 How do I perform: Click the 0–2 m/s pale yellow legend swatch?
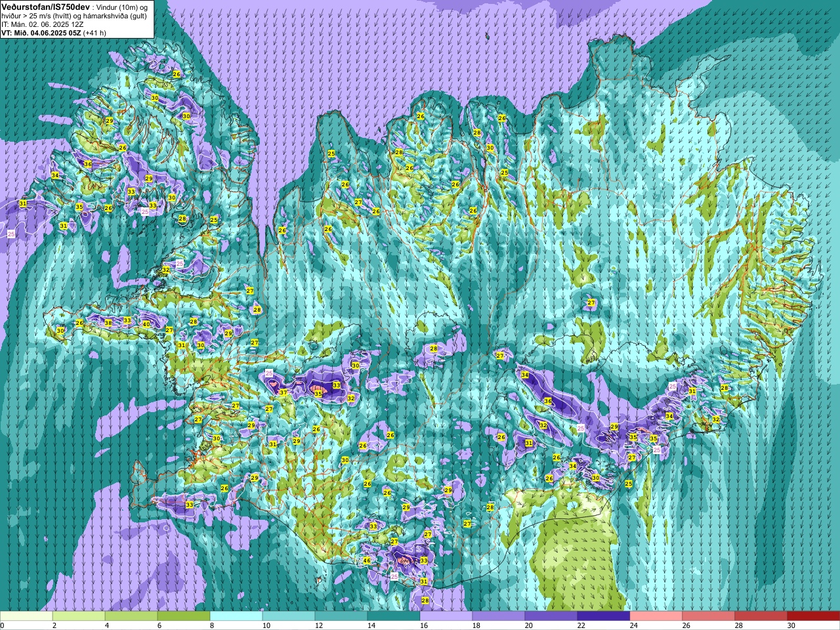click(x=26, y=616)
